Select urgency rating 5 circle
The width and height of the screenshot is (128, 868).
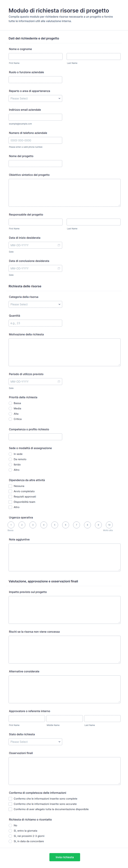point(55,525)
